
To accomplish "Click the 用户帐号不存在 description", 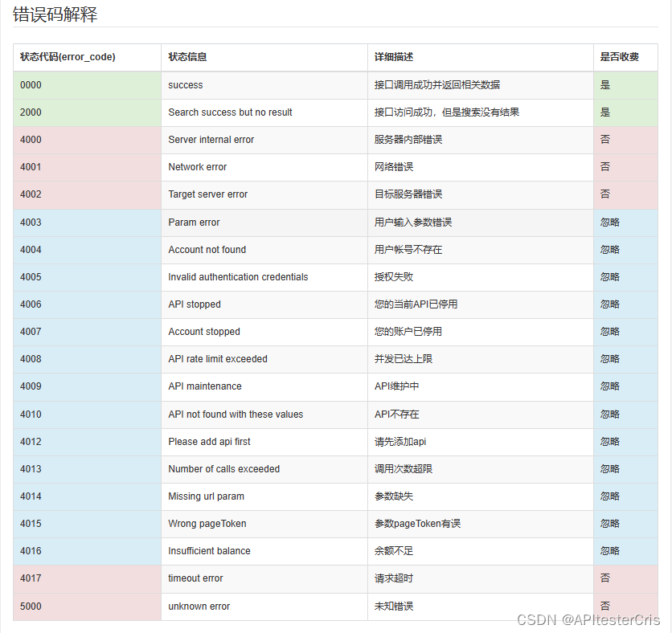I will 408,250.
